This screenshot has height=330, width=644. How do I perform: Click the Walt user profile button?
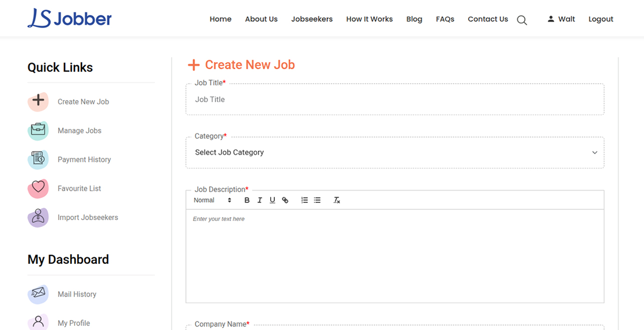pos(561,19)
